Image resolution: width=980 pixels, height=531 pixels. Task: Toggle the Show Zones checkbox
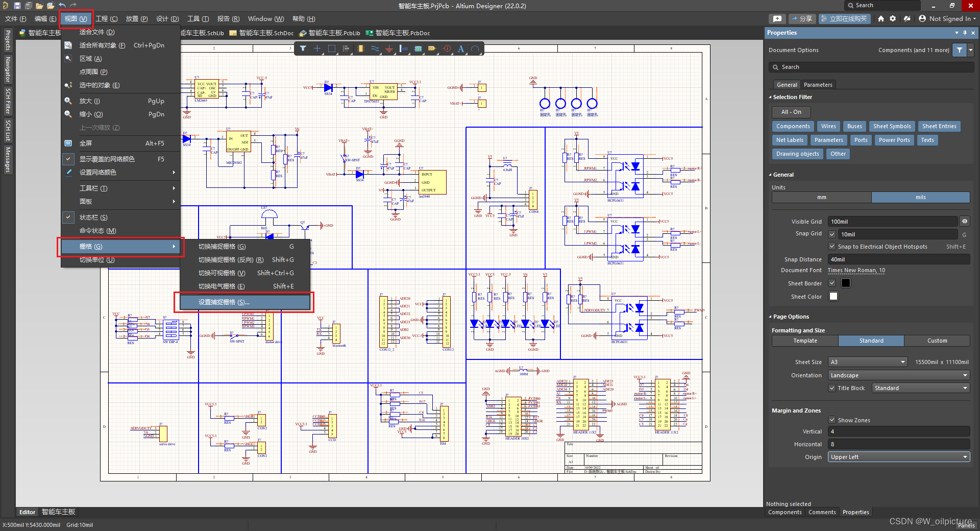click(x=832, y=420)
